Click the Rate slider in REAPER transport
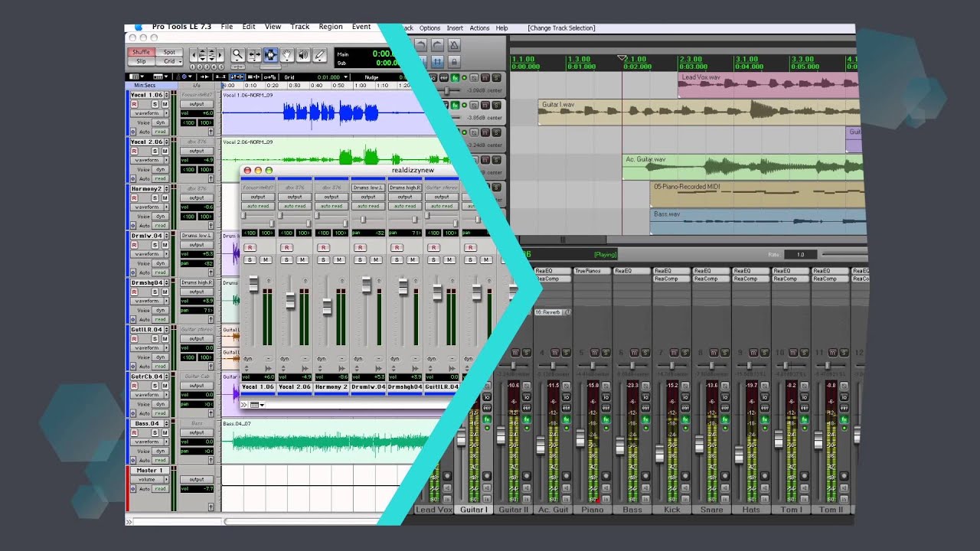 [844, 254]
